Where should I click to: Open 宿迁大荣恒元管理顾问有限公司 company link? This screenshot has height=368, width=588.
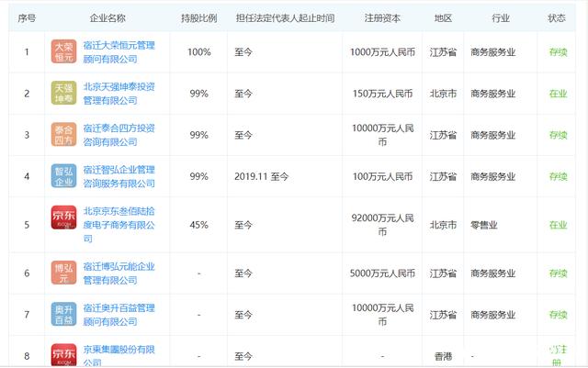coord(119,52)
